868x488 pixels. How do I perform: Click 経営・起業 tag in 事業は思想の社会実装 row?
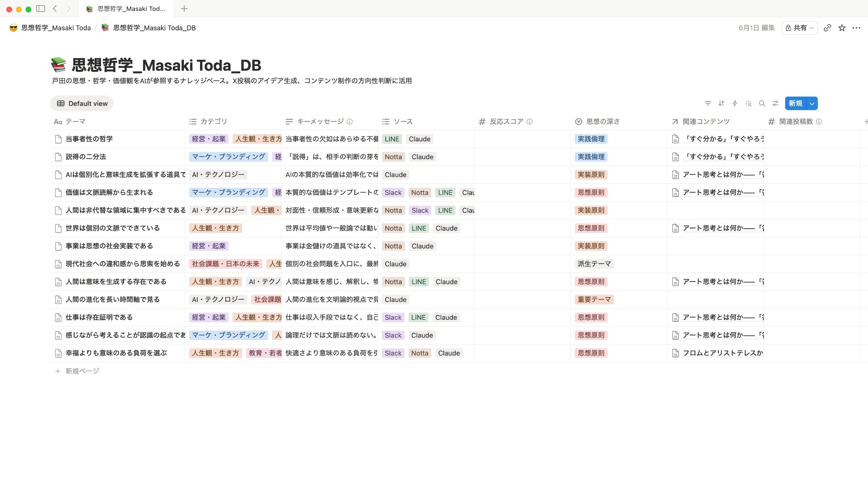tap(209, 246)
